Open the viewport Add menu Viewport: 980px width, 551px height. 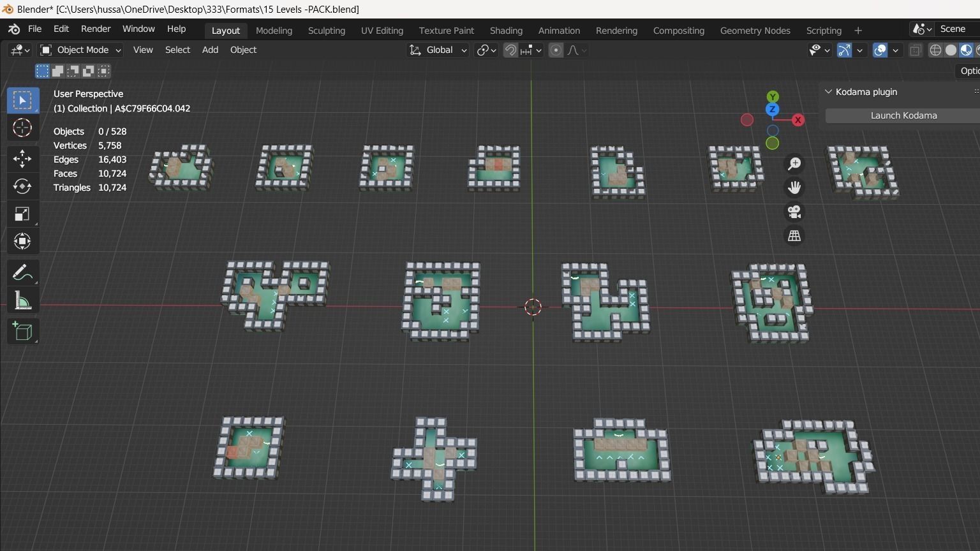(210, 50)
